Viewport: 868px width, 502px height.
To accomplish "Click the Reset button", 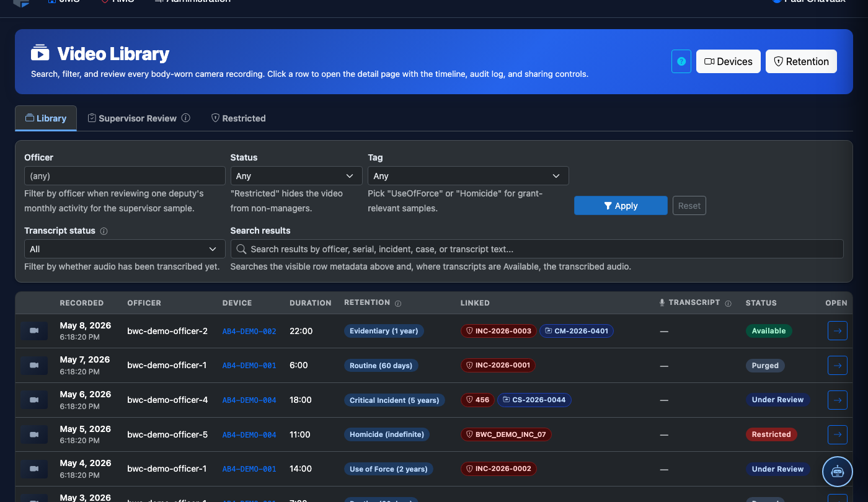I will pyautogui.click(x=689, y=206).
